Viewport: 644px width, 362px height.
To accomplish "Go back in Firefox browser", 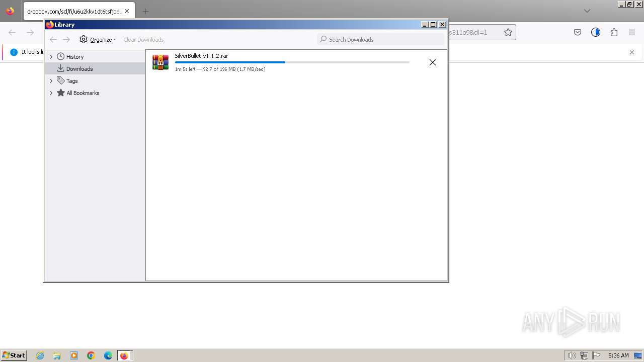I will (x=12, y=32).
